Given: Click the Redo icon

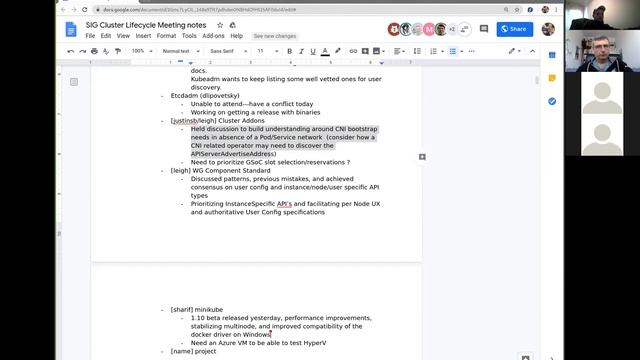Looking at the screenshot, I should point(82,51).
